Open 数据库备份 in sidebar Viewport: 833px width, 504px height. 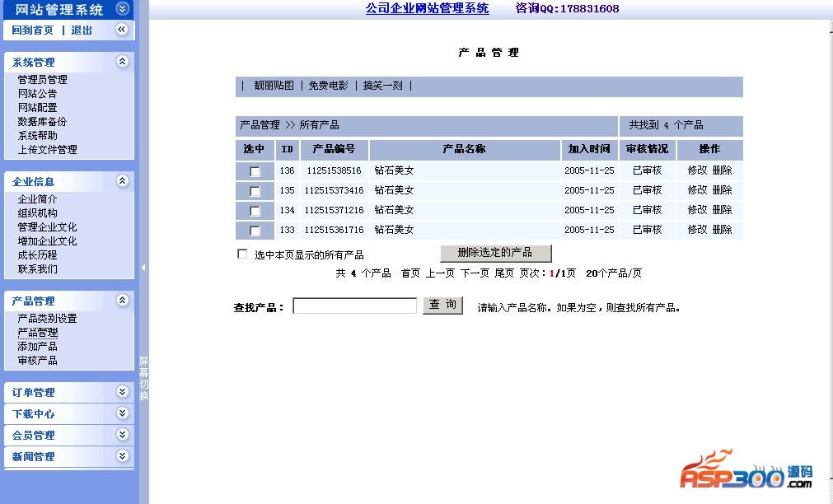click(43, 122)
